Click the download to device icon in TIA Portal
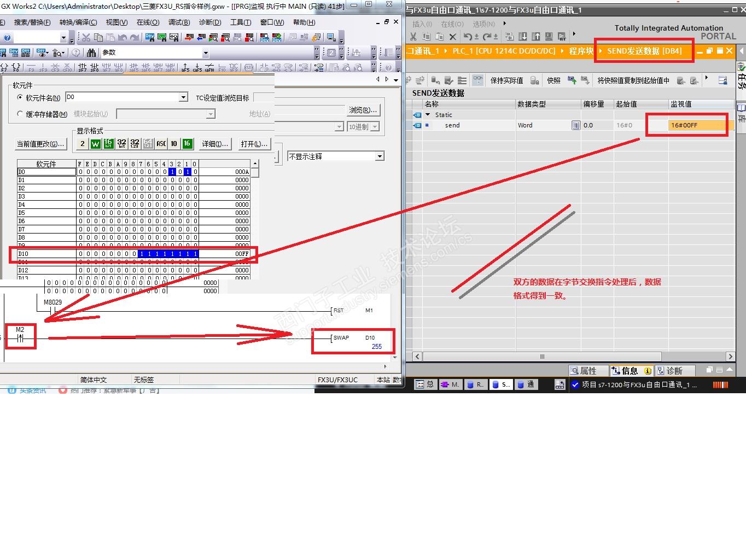Image resolution: width=746 pixels, height=560 pixels. [x=523, y=37]
